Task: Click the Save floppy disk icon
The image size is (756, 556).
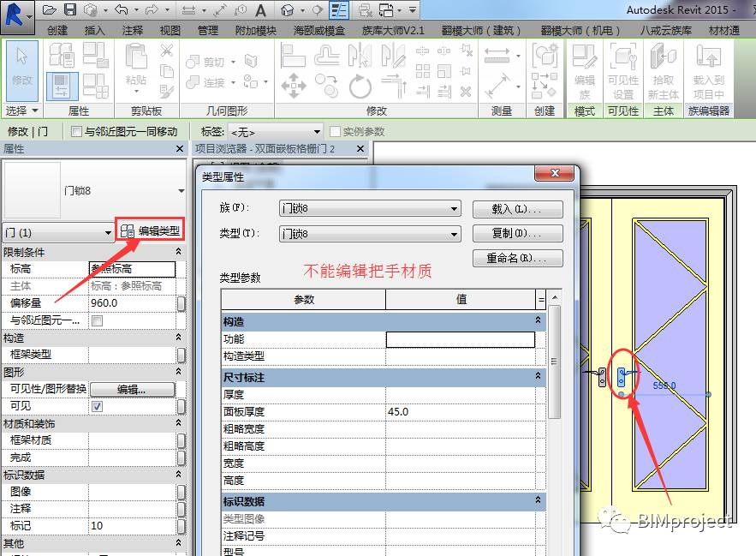Action: pos(70,10)
